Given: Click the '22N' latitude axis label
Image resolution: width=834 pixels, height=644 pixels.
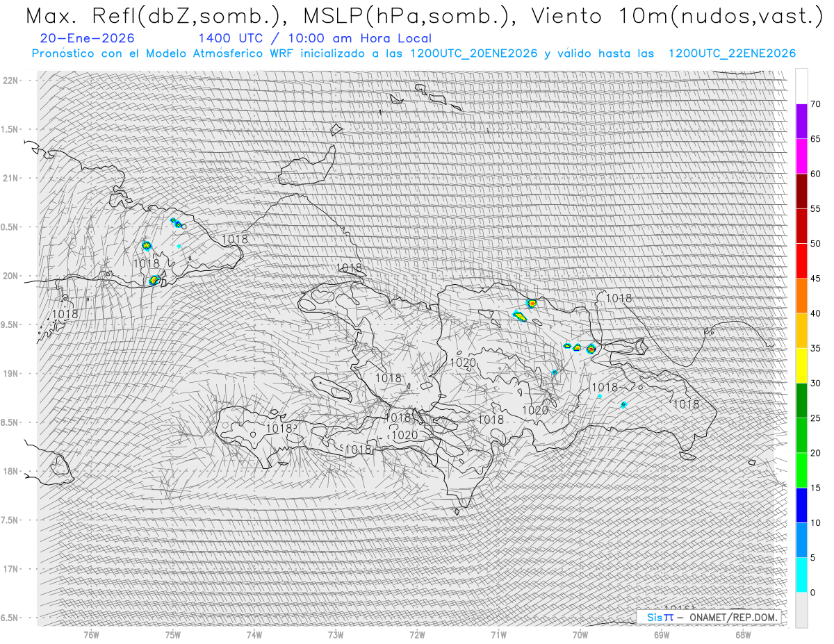Looking at the screenshot, I should pos(10,81).
